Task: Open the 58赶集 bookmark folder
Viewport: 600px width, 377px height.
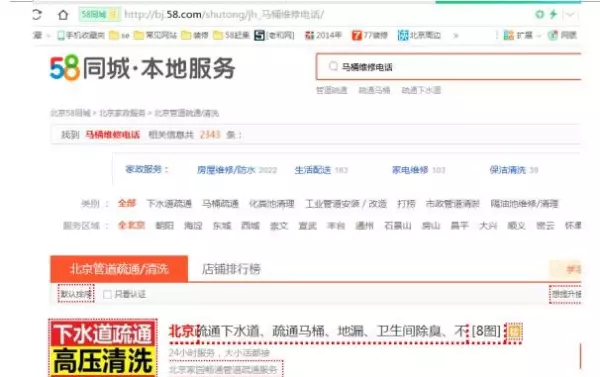Action: (x=232, y=36)
